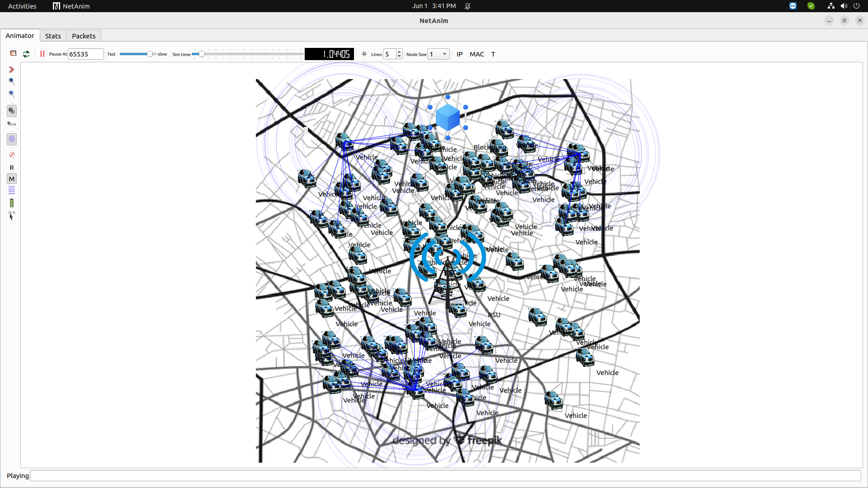Open an XML trace file
The image size is (868, 488).
pyautogui.click(x=13, y=54)
